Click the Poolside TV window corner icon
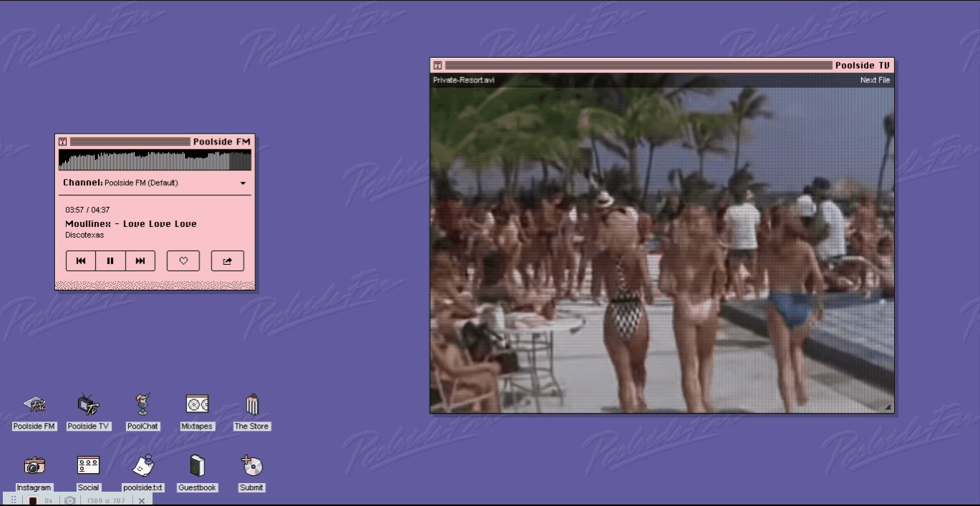The height and width of the screenshot is (506, 980). (x=437, y=65)
